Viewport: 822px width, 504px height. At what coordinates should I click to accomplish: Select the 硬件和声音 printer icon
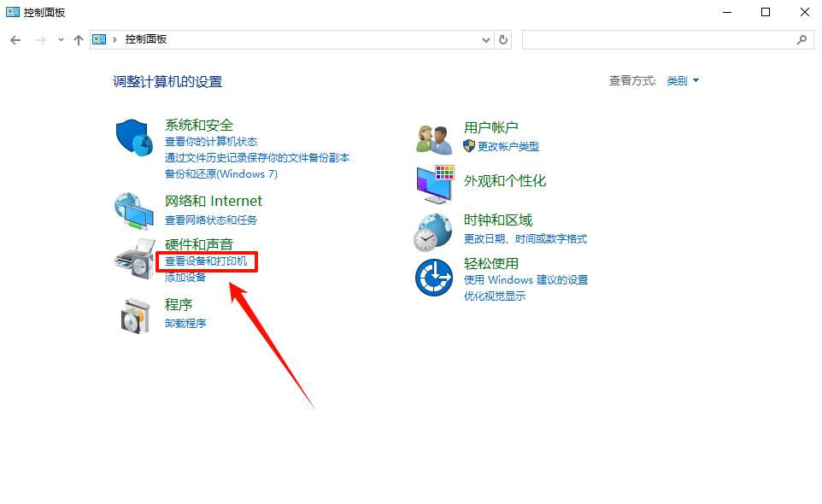(133, 262)
